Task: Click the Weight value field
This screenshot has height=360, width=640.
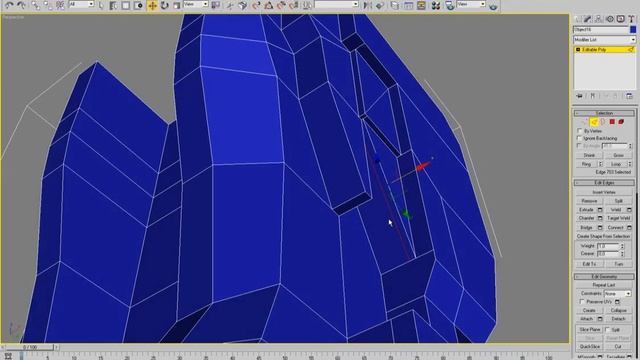Action: (608, 246)
